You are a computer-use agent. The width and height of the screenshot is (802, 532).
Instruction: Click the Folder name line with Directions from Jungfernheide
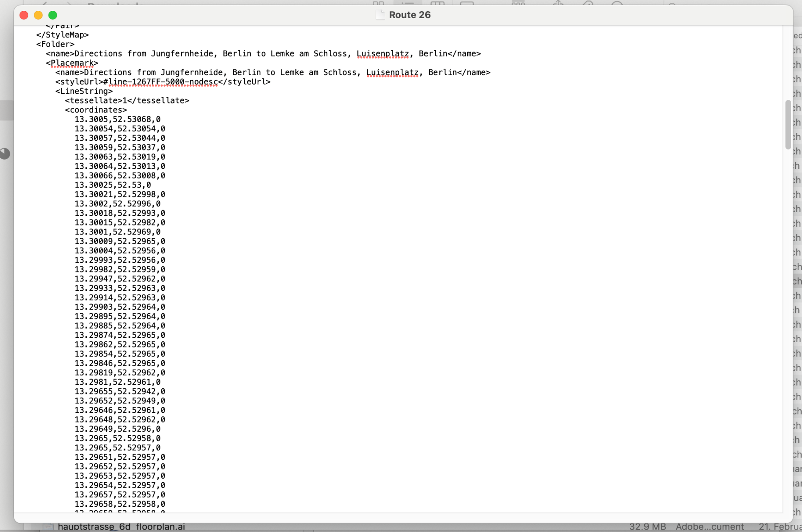(263, 54)
